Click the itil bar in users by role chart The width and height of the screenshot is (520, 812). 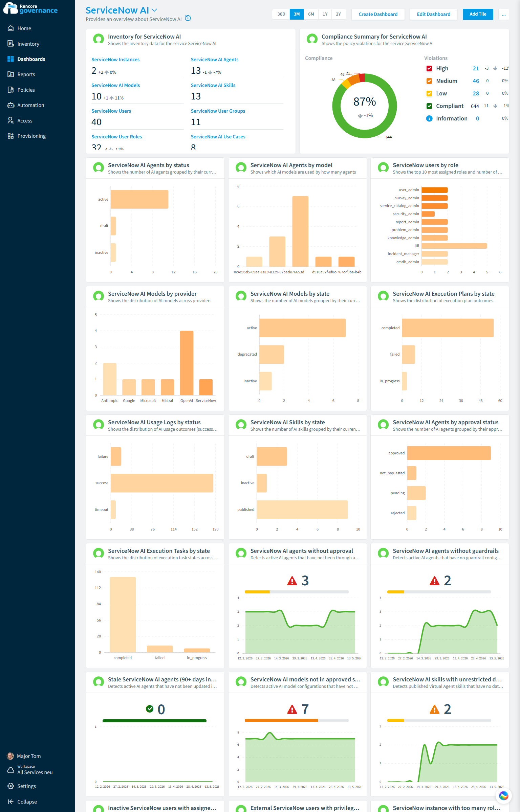pyautogui.click(x=454, y=246)
